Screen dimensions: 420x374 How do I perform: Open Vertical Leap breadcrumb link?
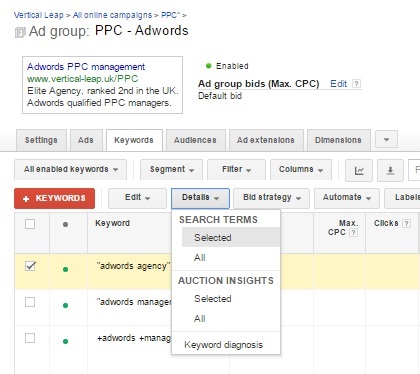[38, 15]
